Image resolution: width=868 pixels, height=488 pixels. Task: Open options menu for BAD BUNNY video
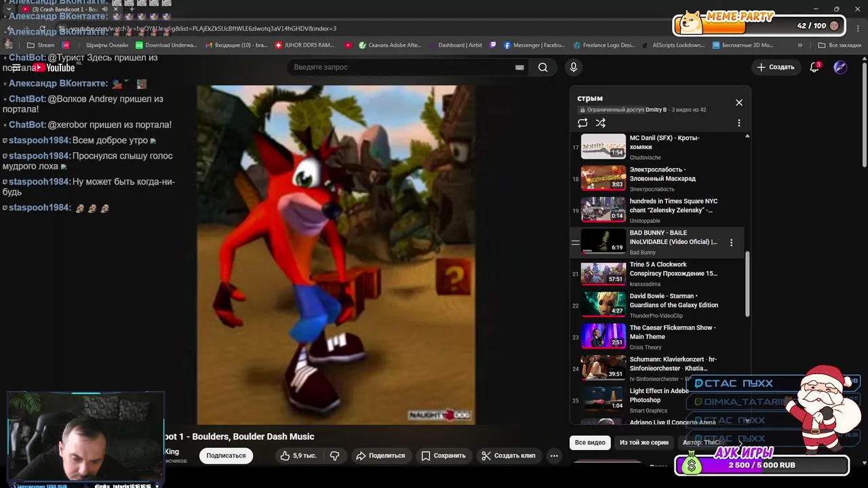tap(731, 243)
